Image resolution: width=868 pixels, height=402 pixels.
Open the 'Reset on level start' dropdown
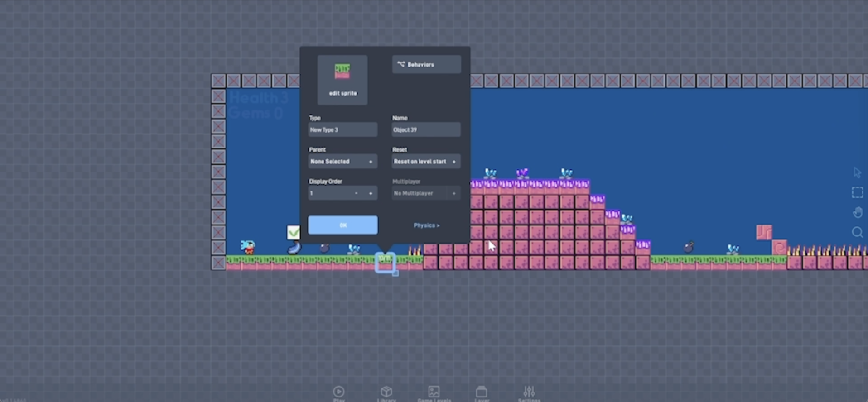(x=426, y=162)
